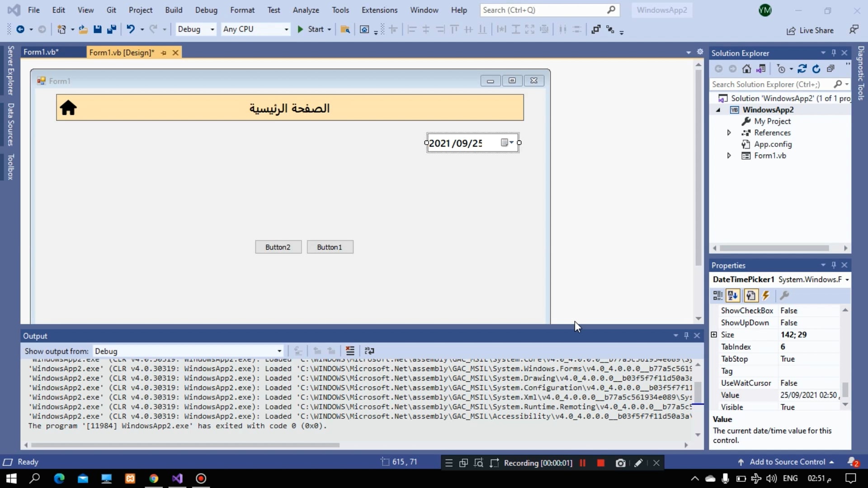This screenshot has height=488, width=868.
Task: Switch to the Form1.vb code tab
Action: [41, 52]
